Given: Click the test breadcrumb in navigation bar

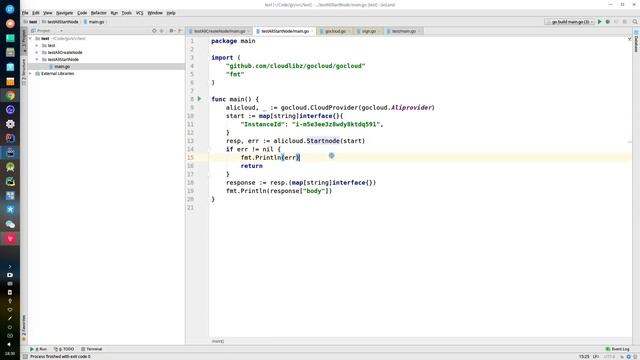Looking at the screenshot, I should click(31, 22).
